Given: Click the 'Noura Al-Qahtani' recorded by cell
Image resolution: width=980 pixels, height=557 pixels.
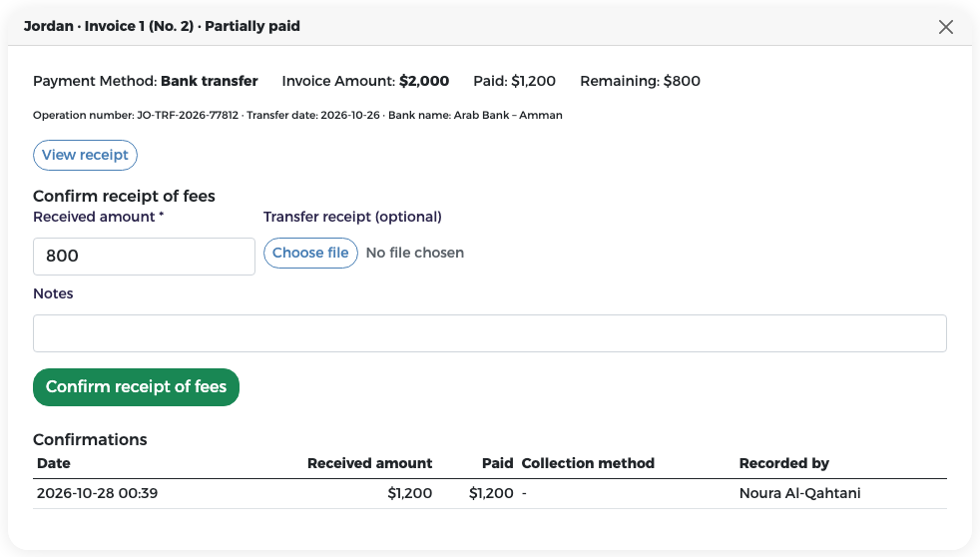Looking at the screenshot, I should pyautogui.click(x=800, y=493).
